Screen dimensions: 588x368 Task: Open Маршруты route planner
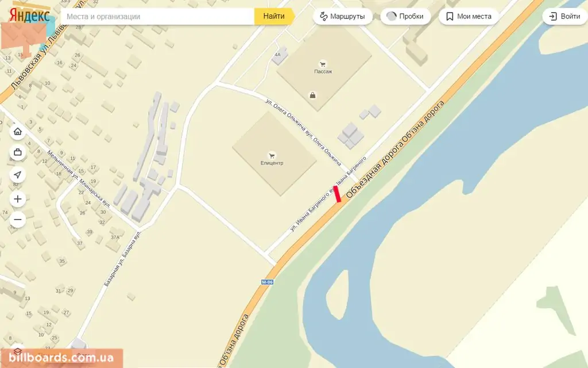click(x=343, y=16)
